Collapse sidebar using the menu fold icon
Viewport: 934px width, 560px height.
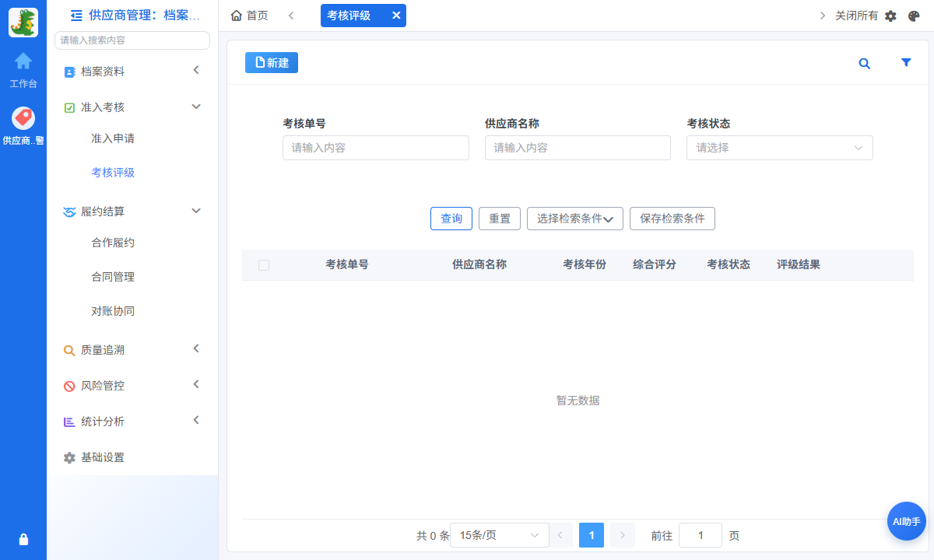pos(76,15)
